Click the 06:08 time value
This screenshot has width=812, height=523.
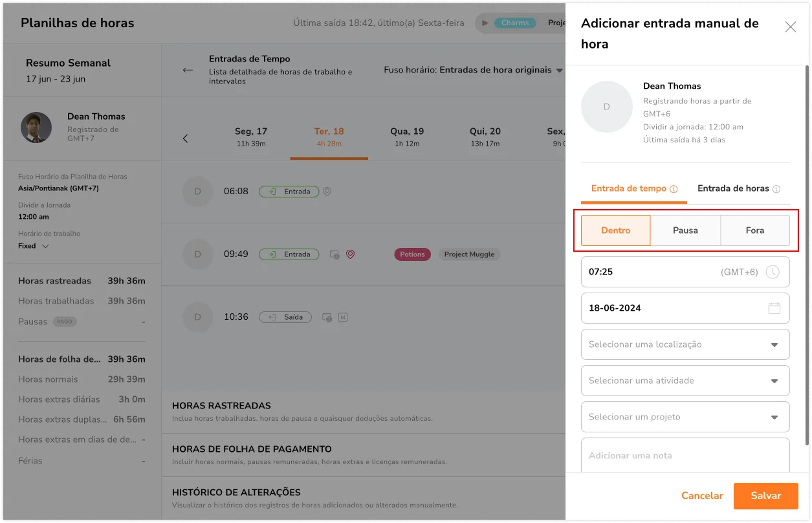click(236, 192)
